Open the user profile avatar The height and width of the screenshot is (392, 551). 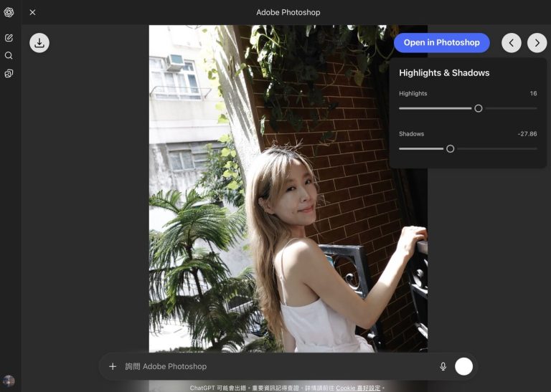[x=9, y=381]
